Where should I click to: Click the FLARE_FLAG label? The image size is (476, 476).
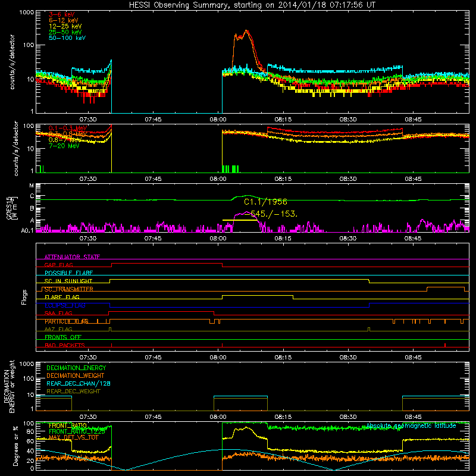(62, 297)
